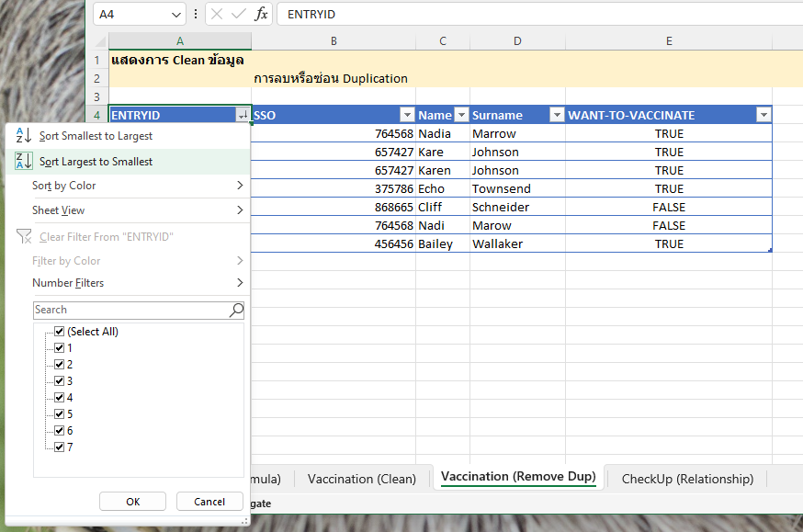803x532 pixels.
Task: Click the formula bar options dots
Action: 195,14
